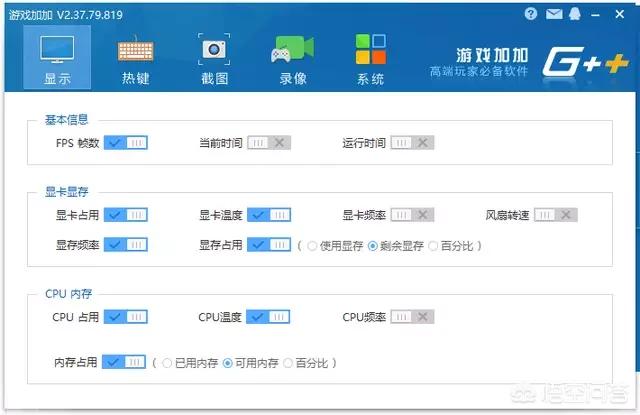Screen dimensions: 640x415
Task: Toggle 显卡温度 switch
Action: (x=269, y=215)
